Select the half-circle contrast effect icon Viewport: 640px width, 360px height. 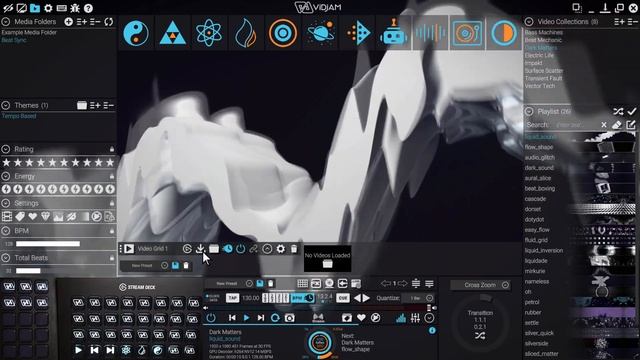tap(504, 33)
